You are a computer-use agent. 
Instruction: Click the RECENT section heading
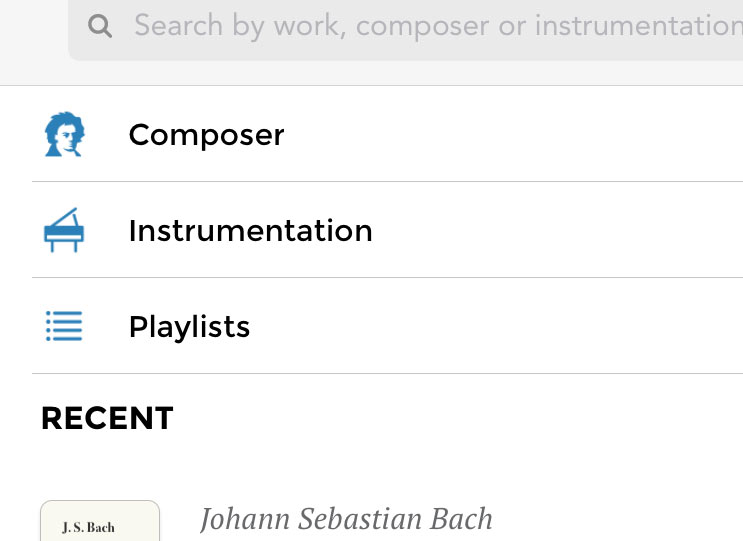[x=107, y=418]
